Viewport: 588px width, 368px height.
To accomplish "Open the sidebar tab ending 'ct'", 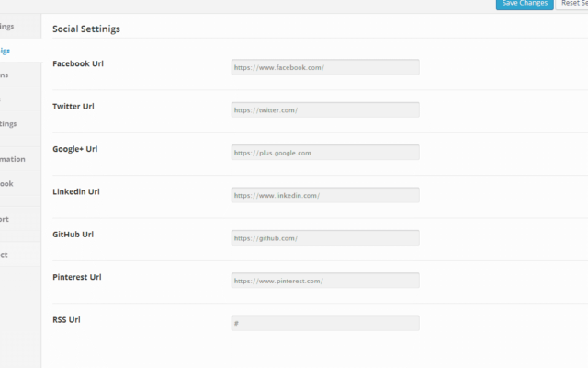I will click(x=20, y=255).
